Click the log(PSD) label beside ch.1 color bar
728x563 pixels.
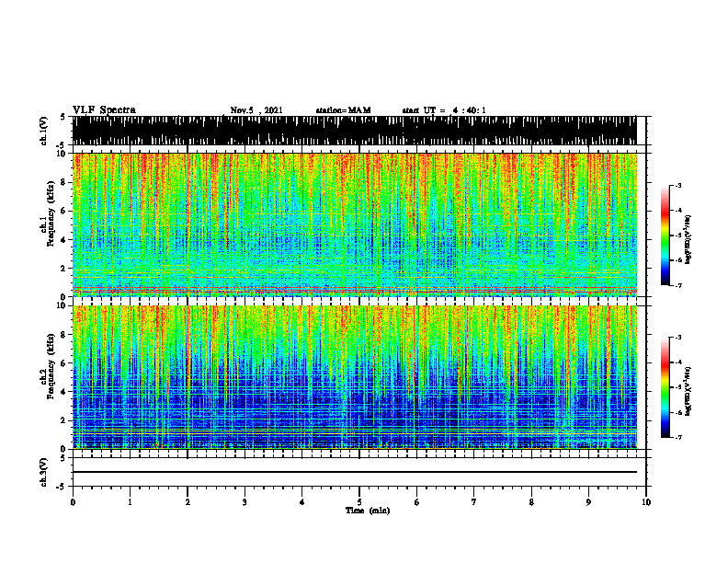pyautogui.click(x=688, y=240)
